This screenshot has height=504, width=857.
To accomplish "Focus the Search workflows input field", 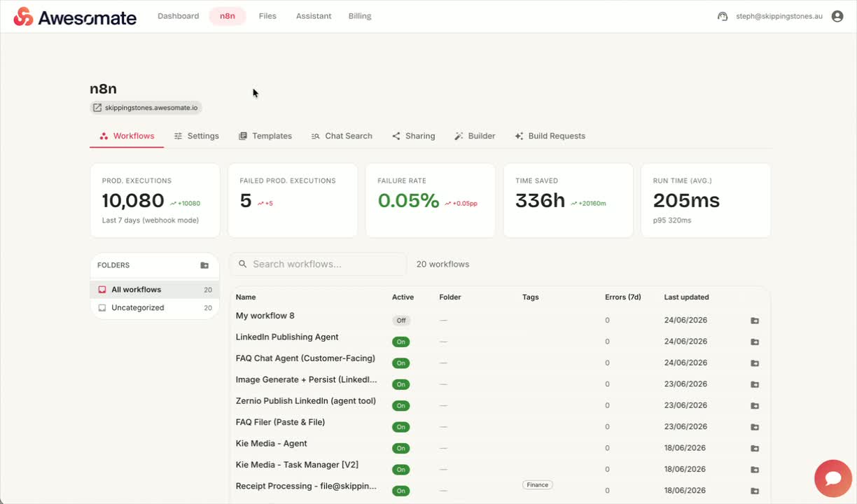I will 319,264.
